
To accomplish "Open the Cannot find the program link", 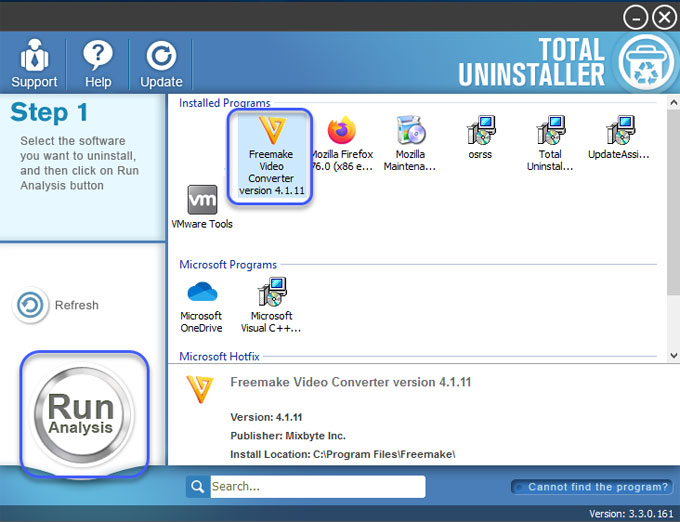I will click(590, 487).
